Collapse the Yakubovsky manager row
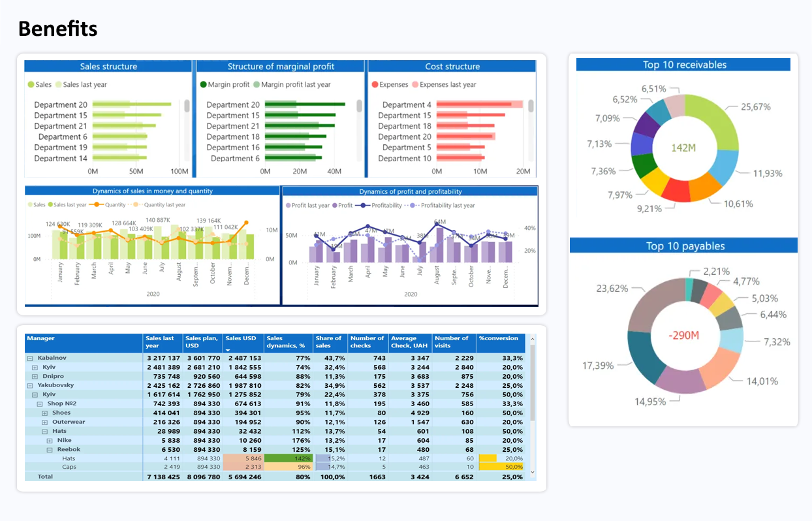This screenshot has height=521, width=812. click(29, 386)
